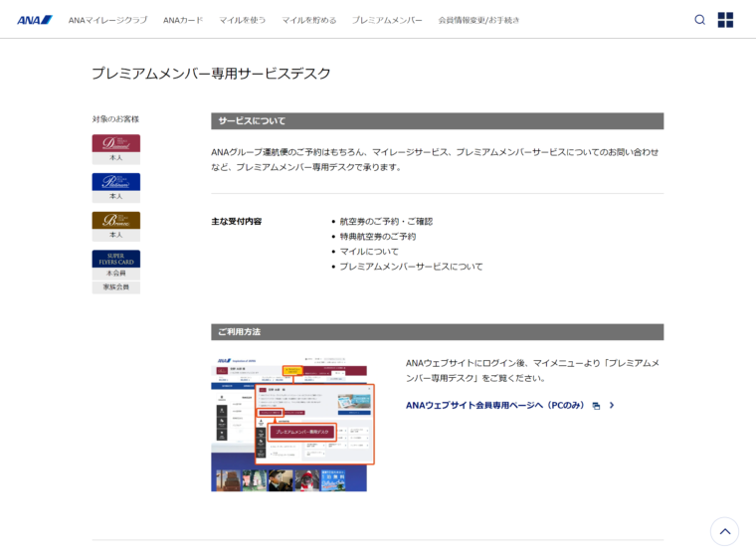Click 対象のお客様 label

[115, 119]
